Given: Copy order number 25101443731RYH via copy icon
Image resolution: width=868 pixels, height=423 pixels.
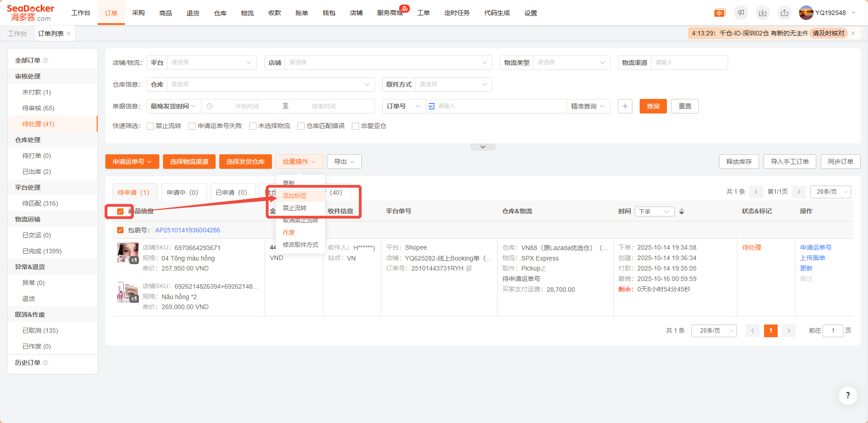Looking at the screenshot, I should click(x=469, y=268).
